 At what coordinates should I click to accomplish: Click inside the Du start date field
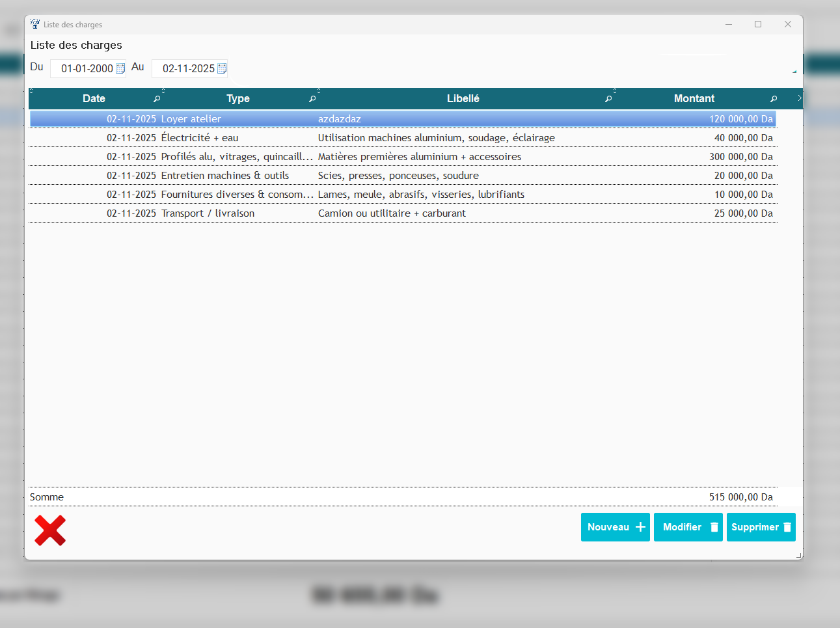pos(86,68)
